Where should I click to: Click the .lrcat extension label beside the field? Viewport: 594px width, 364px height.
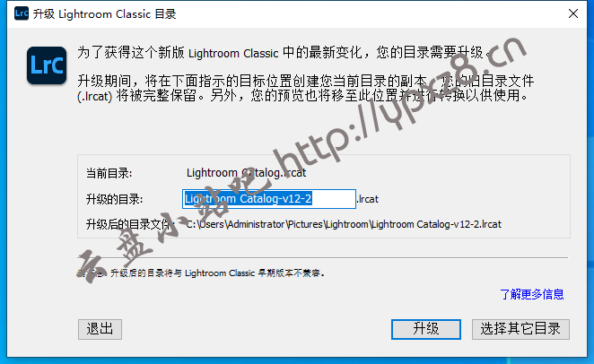(368, 199)
